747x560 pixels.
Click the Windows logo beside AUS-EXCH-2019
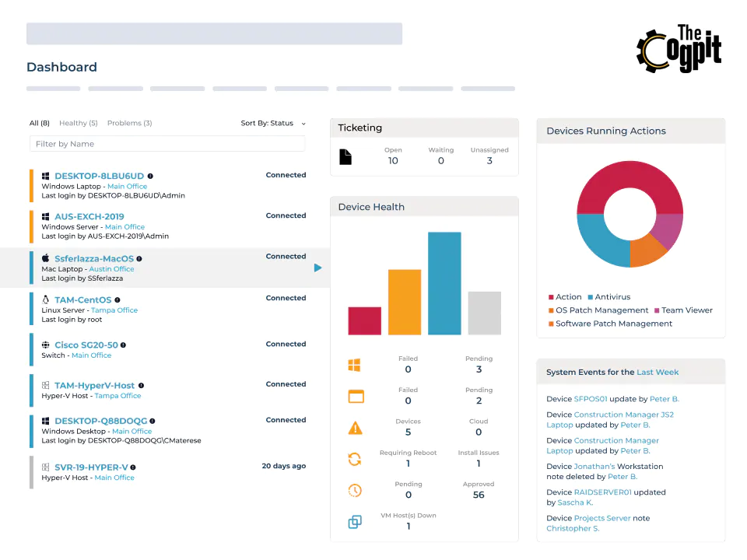[x=45, y=215]
